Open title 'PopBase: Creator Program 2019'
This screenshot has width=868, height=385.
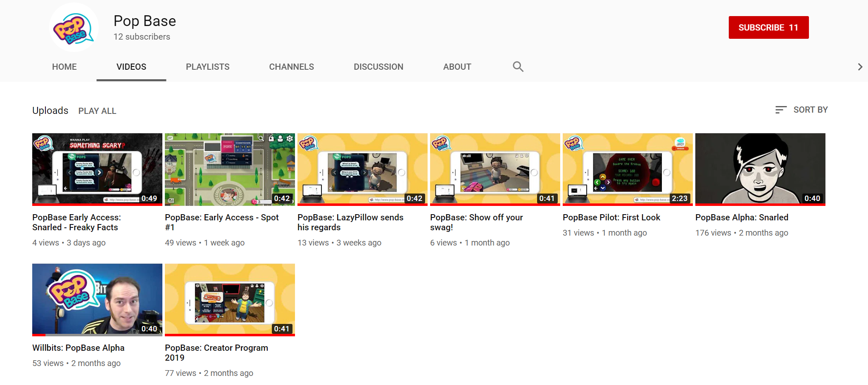(216, 353)
